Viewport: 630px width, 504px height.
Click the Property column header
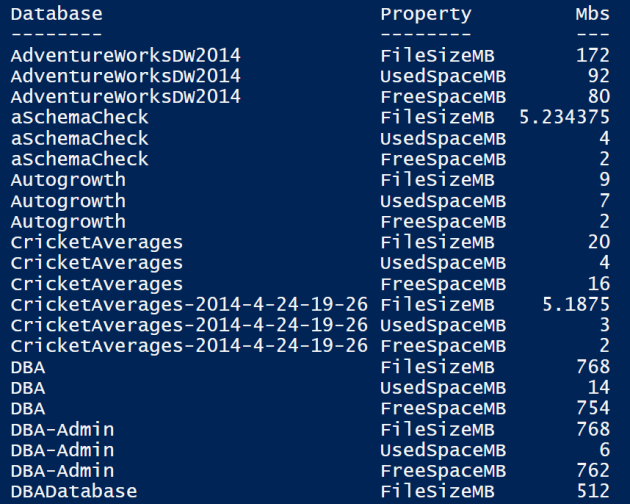(x=425, y=14)
